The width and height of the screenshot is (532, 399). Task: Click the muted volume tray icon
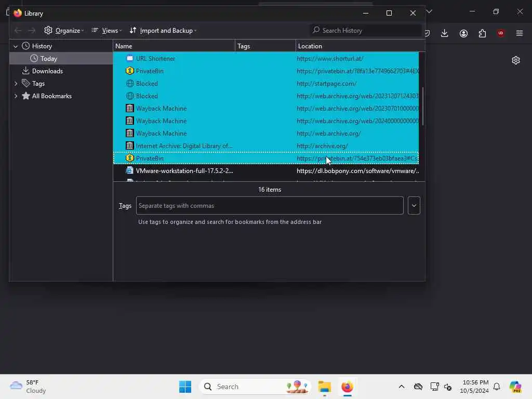point(448,387)
